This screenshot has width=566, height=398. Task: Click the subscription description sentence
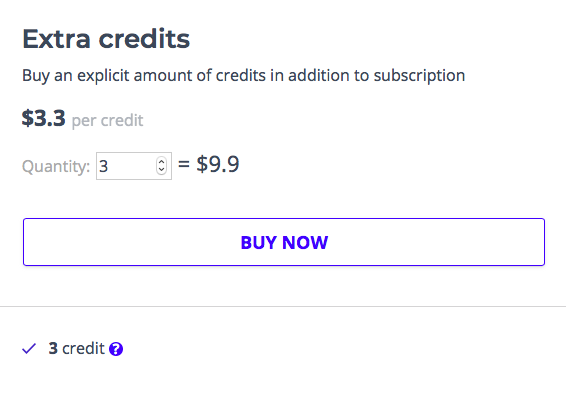[x=244, y=76]
